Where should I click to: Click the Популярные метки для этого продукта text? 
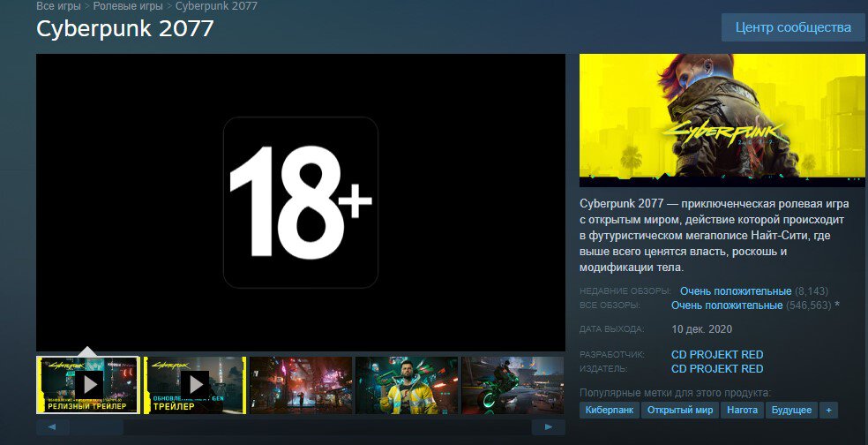(x=675, y=393)
